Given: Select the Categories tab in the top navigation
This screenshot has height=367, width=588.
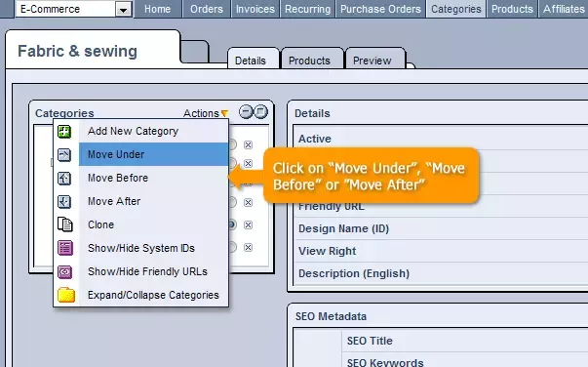Looking at the screenshot, I should pos(456,9).
